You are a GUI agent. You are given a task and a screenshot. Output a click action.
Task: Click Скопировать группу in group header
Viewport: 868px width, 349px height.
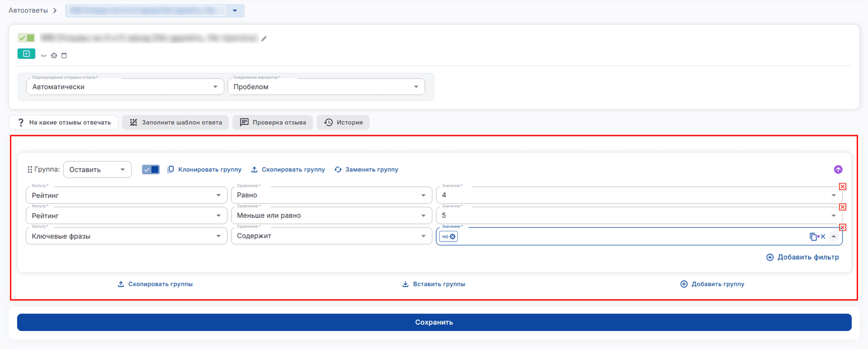pos(288,170)
